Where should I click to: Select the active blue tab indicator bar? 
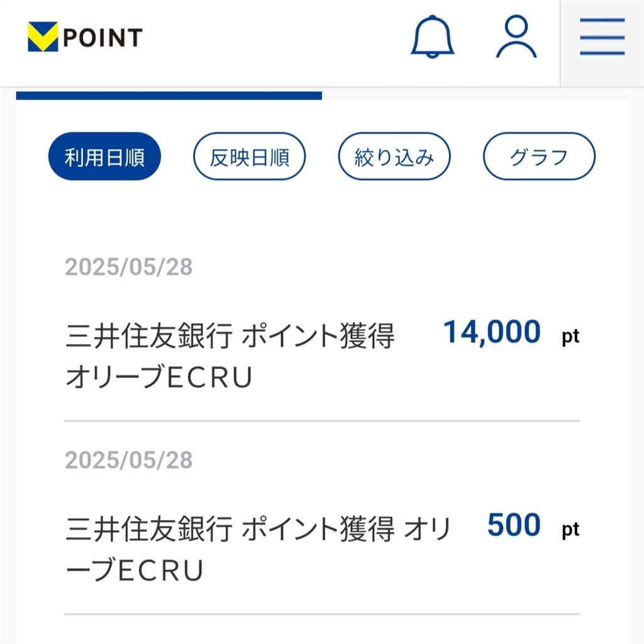pyautogui.click(x=169, y=96)
